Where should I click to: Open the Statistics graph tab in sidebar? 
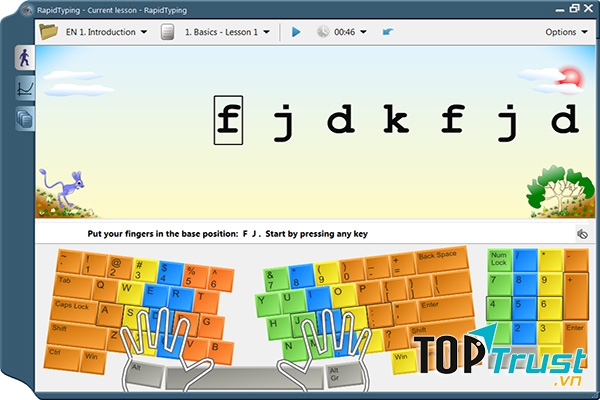[x=25, y=88]
